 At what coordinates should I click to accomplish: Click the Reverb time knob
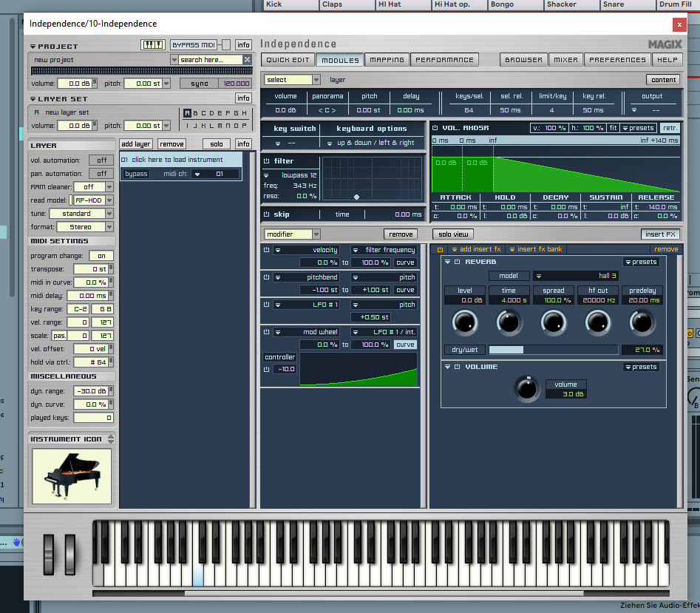509,323
